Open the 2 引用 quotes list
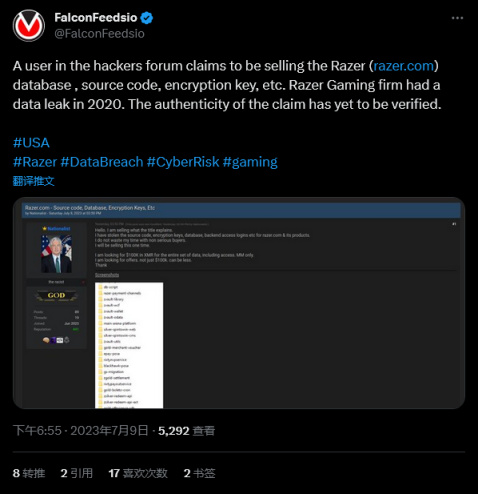This screenshot has height=494, width=478. coord(77,473)
